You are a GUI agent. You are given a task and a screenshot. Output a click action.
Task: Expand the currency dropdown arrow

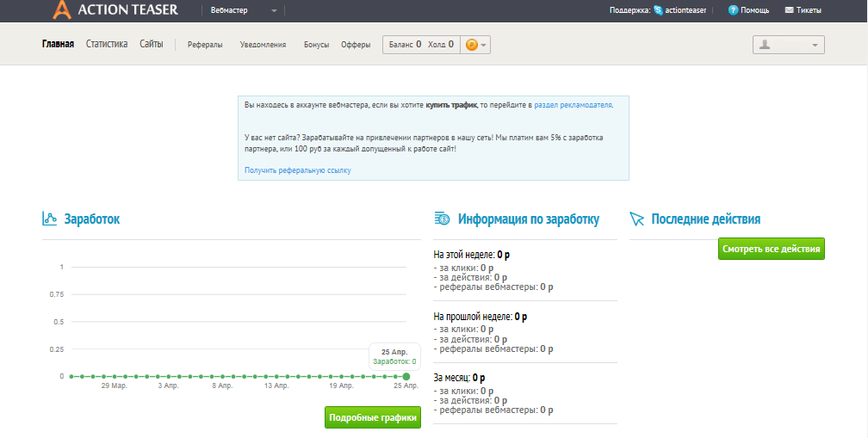[x=484, y=46]
